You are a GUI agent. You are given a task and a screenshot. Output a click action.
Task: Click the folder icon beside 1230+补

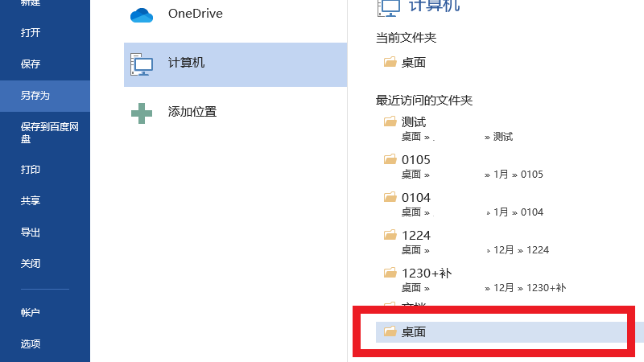tap(390, 274)
